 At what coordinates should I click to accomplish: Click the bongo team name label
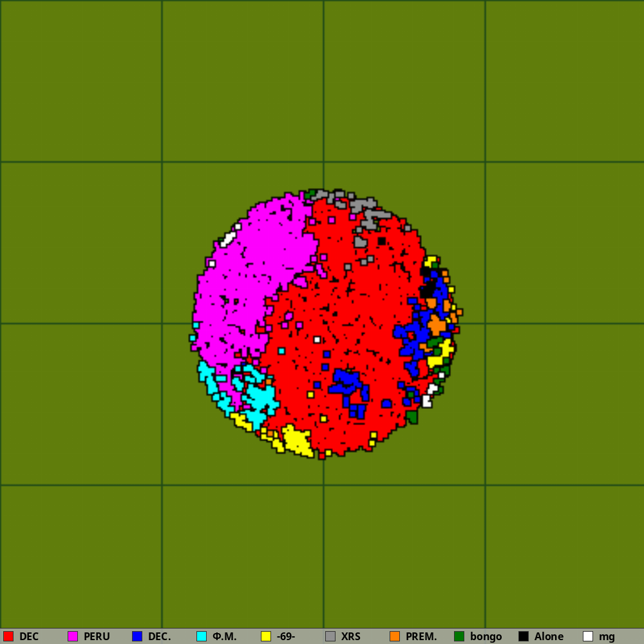486,636
